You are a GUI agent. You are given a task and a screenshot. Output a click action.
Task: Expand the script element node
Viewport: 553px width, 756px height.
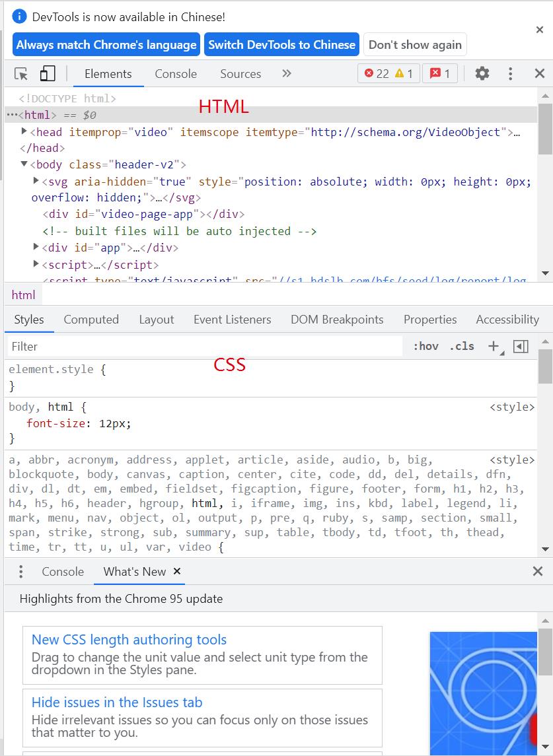36,263
